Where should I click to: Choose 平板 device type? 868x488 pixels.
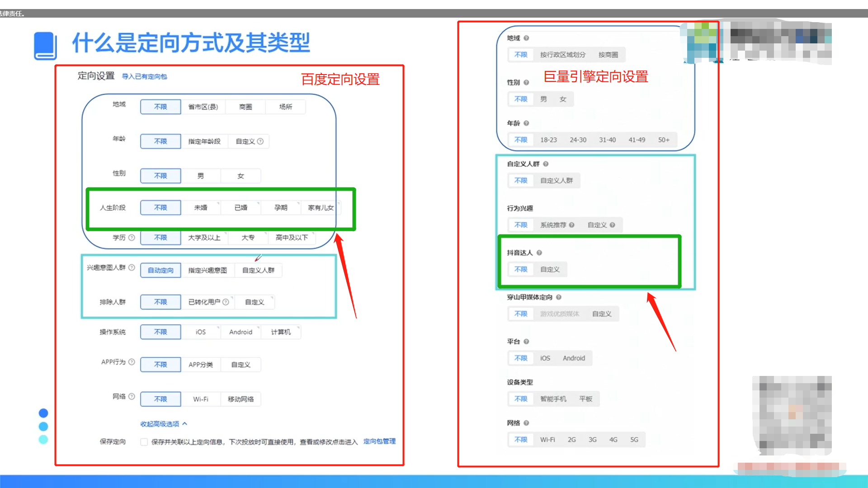coord(586,399)
